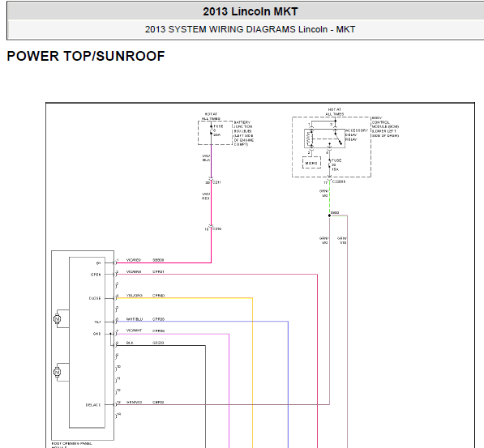Click the splice dot on the green wire

tap(329, 215)
